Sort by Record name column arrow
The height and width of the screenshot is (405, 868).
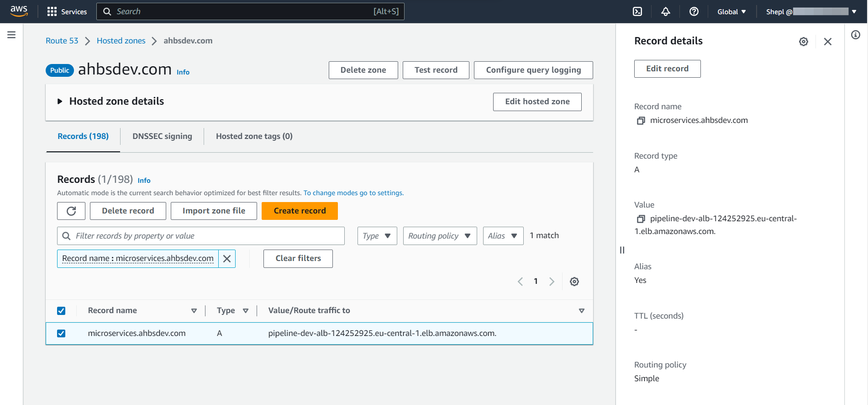[x=194, y=311]
